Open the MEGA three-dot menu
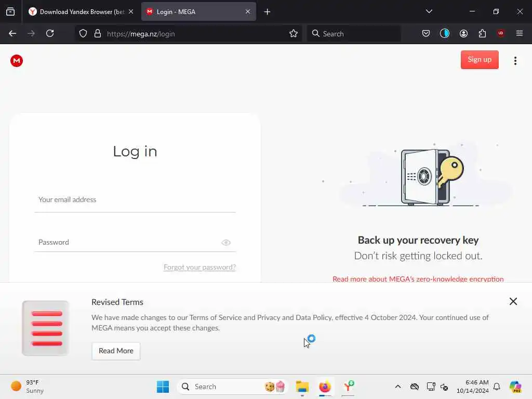This screenshot has width=532, height=399. [x=515, y=61]
